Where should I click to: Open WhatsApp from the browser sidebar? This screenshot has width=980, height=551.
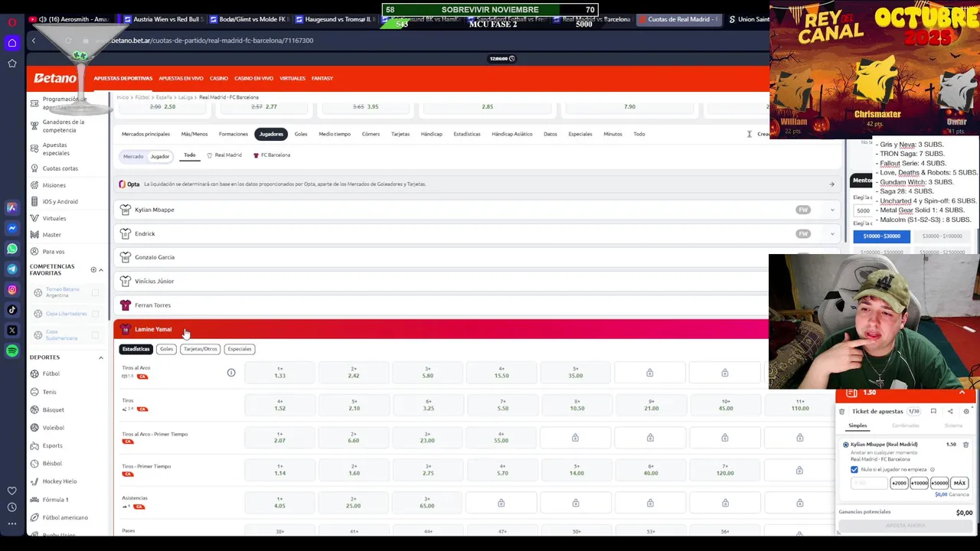coord(12,248)
